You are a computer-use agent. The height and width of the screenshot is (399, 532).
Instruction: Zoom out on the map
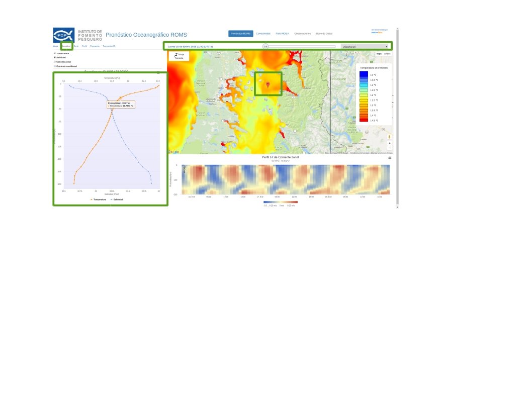click(389, 148)
